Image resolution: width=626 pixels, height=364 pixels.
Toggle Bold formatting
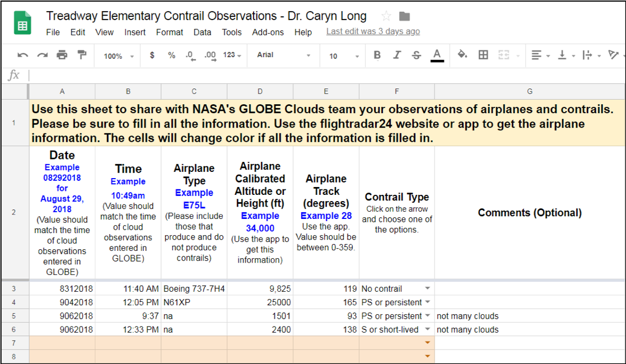(x=377, y=55)
